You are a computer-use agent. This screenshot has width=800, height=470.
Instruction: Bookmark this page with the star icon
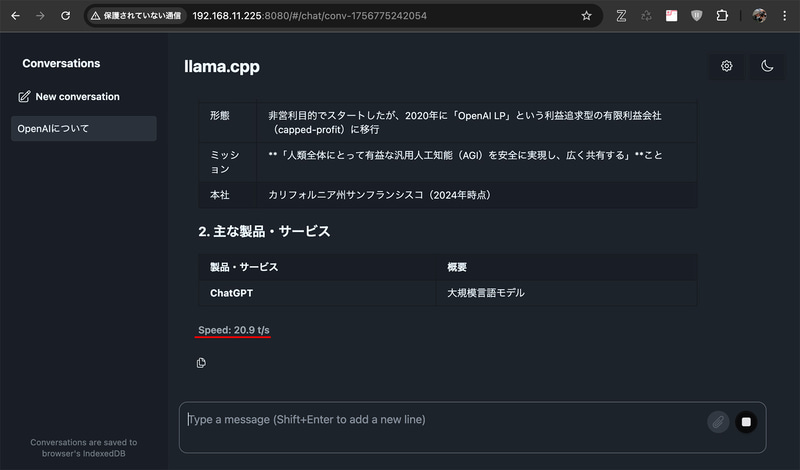(x=586, y=16)
